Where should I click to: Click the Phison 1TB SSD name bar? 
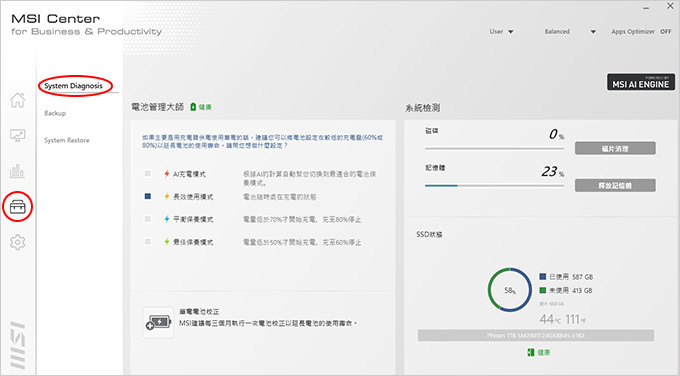[x=536, y=335]
